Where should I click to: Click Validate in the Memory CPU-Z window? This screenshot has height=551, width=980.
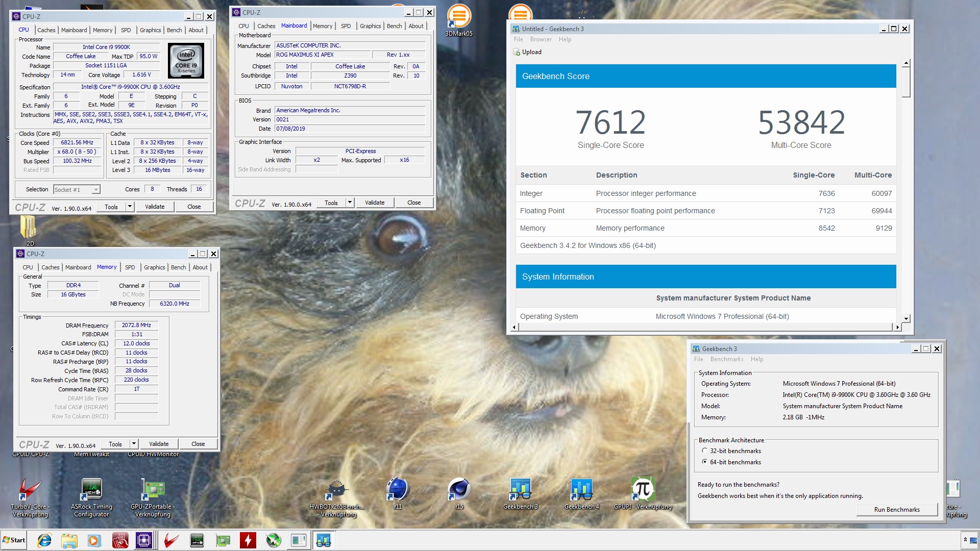[x=159, y=444]
